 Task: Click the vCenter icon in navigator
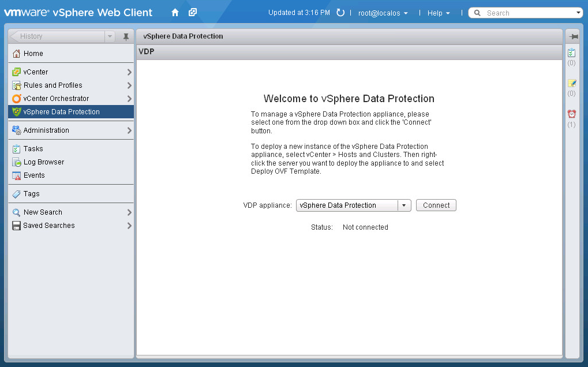click(16, 72)
